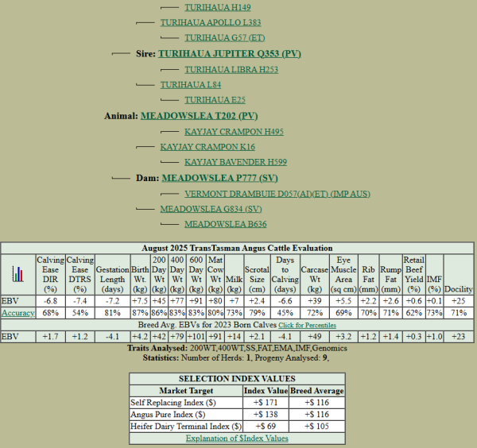Open TURIHAUA APOLLO L383 ancestor page
Image resolution: width=477 pixels, height=448 pixels.
point(210,22)
